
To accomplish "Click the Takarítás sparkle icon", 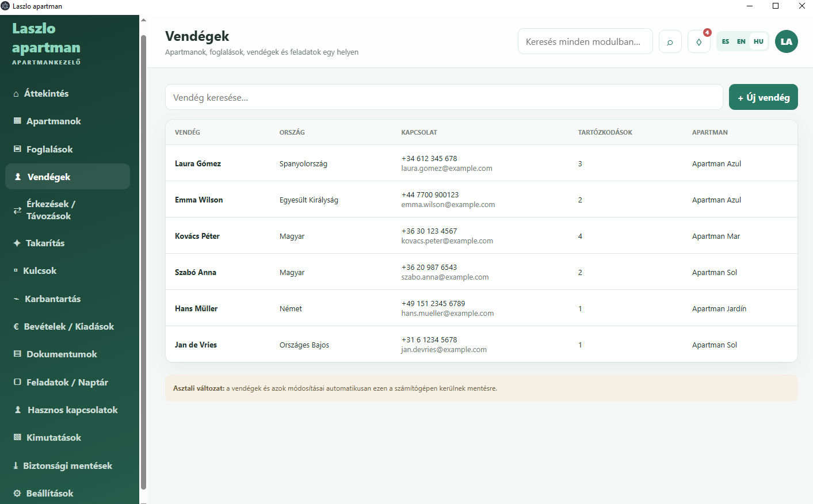I will 17,243.
